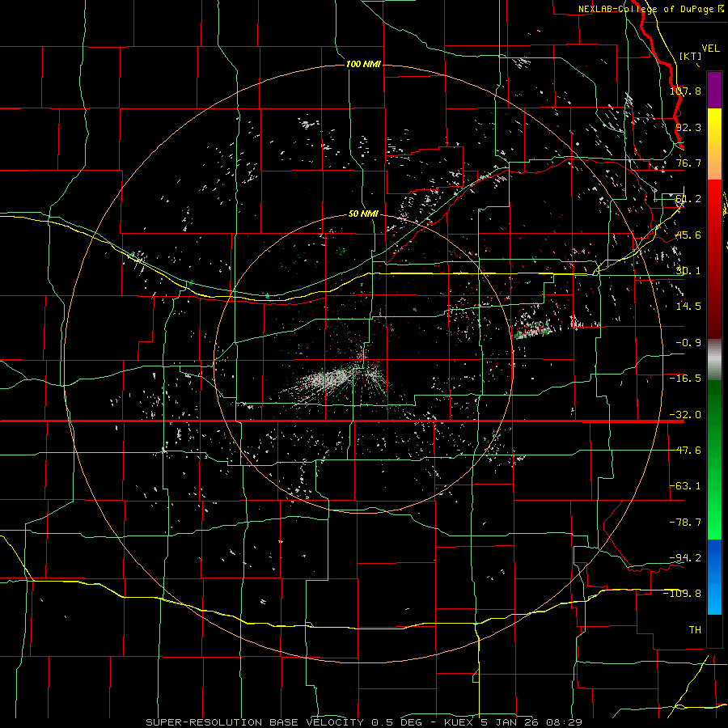Click the -16.5 velocity scale value
728x728 pixels.
coord(685,379)
